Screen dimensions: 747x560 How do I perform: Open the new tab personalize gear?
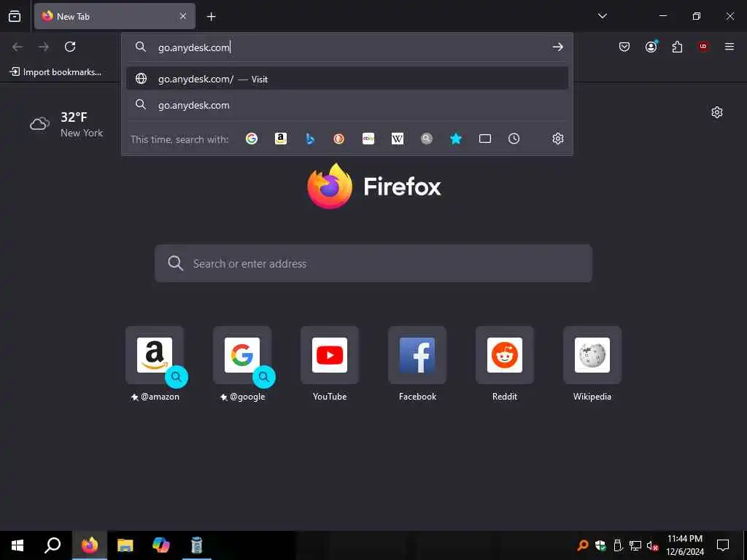click(717, 112)
